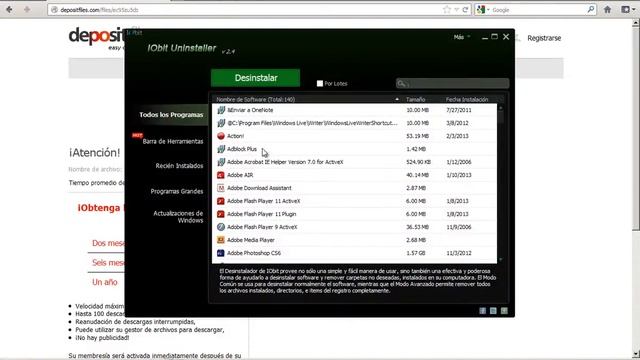Switch to Recién Instalados list
640x360 pixels.
pos(179,166)
